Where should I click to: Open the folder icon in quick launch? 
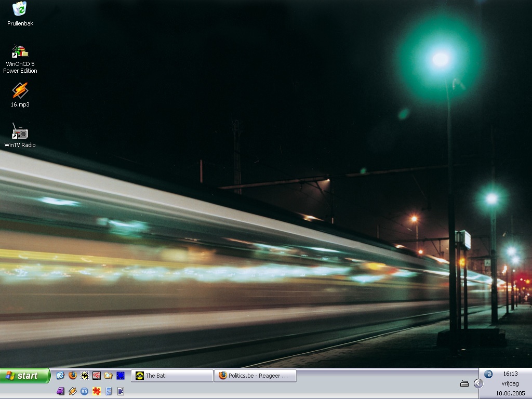point(109,375)
